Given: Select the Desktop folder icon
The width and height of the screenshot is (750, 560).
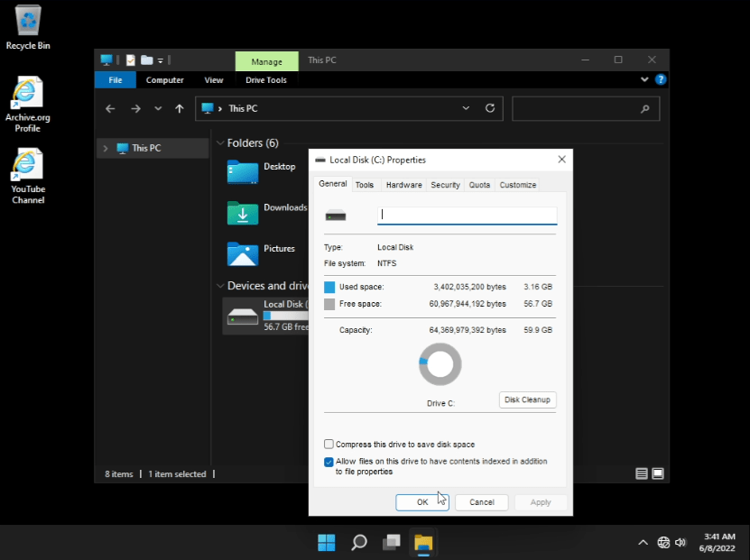Looking at the screenshot, I should [x=243, y=171].
